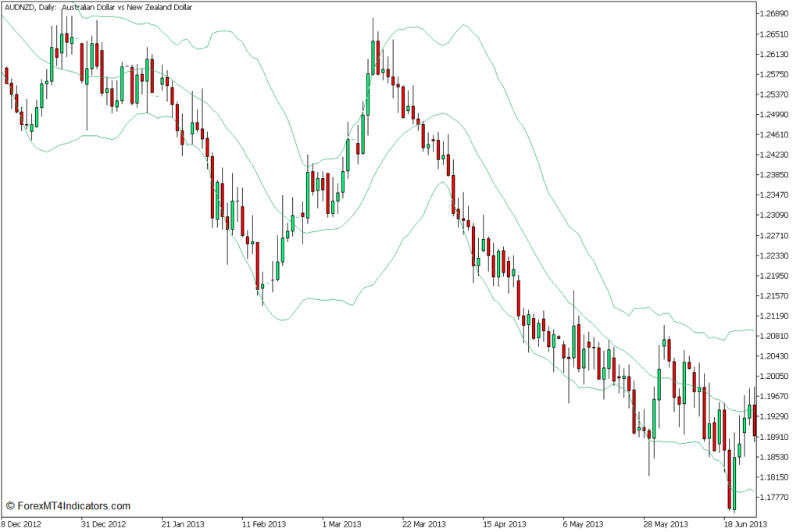Viewport: 800px width, 532px height.
Task: Click the 1 Mar 2013 date label
Action: 341,524
